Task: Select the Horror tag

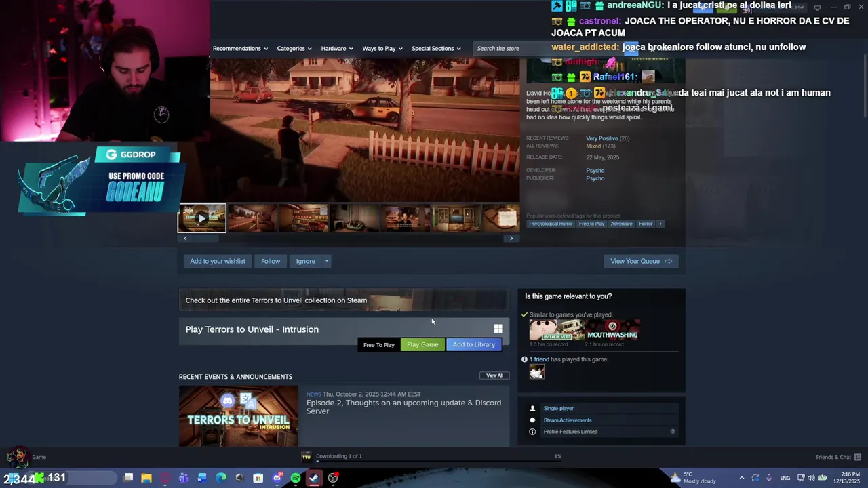Action: (x=646, y=224)
